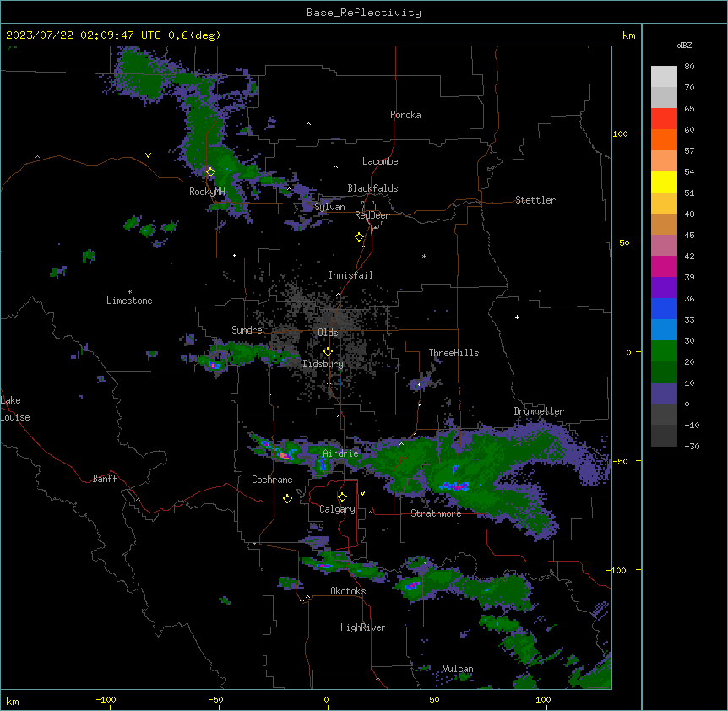
Task: Click the blue 36 dBZ legend swatch
Action: [x=664, y=308]
